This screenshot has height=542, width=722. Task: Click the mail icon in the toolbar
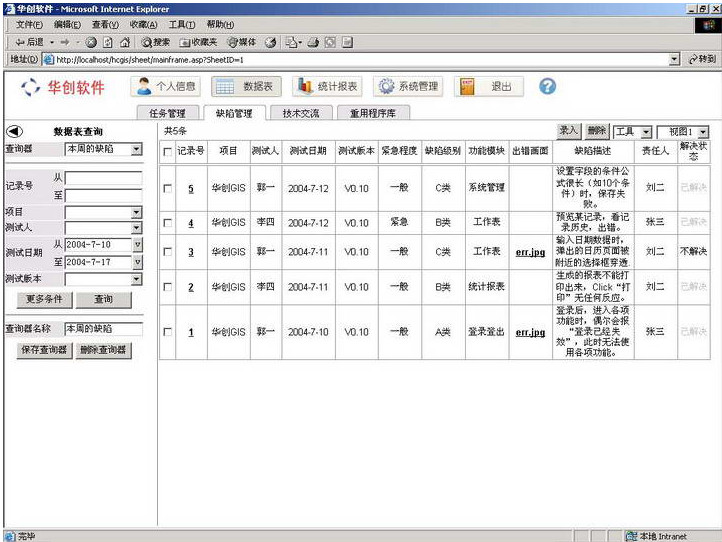(292, 42)
